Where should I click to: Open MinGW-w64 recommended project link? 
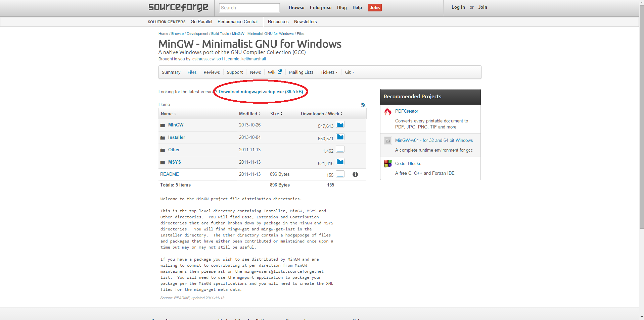click(x=434, y=140)
